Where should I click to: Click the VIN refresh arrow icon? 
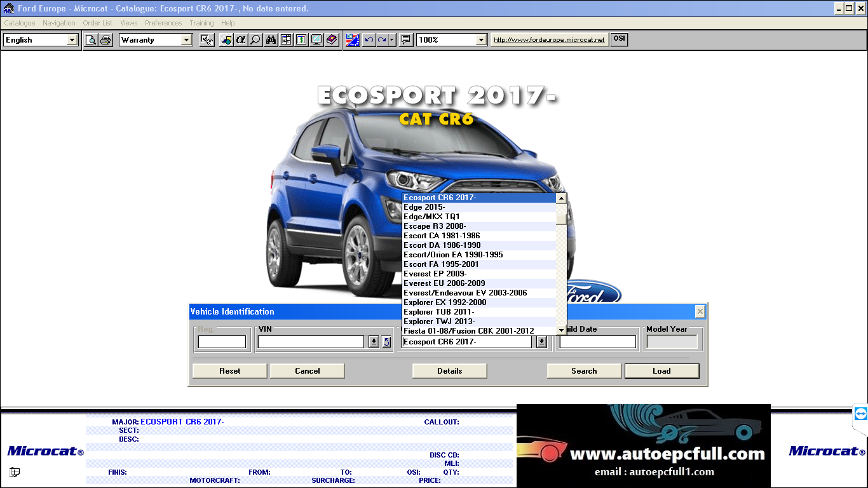click(x=386, y=342)
